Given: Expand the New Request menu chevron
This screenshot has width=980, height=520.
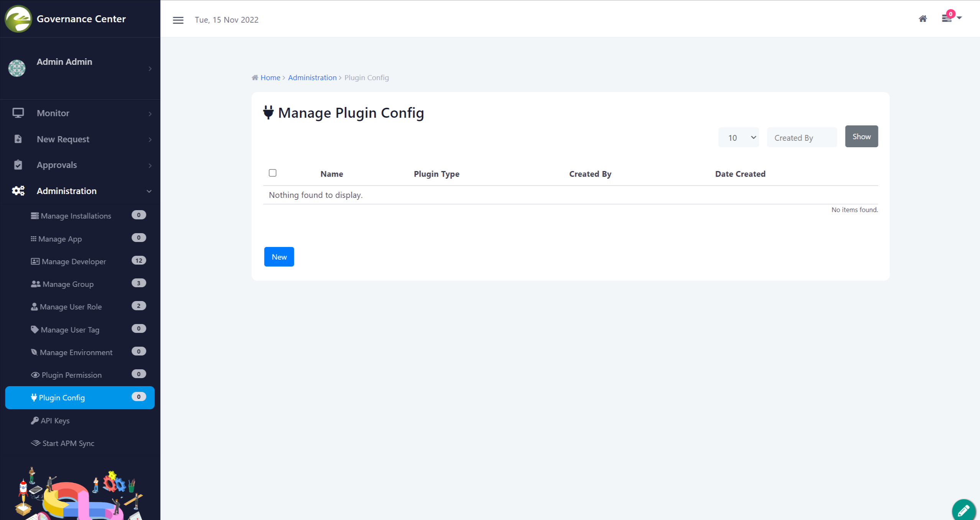Looking at the screenshot, I should click(150, 139).
